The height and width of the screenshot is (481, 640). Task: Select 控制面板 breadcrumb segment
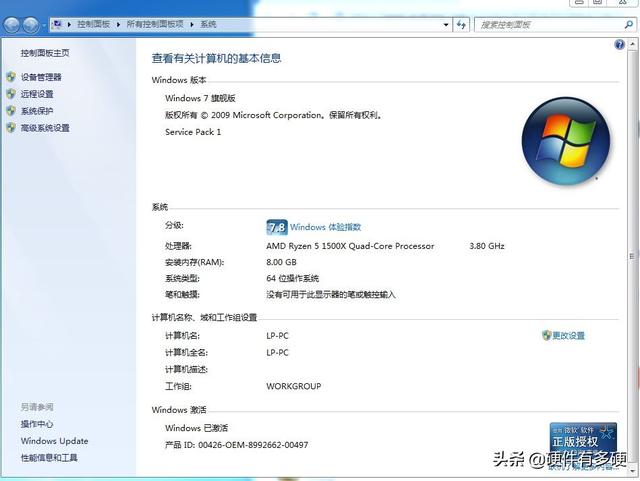pos(93,24)
